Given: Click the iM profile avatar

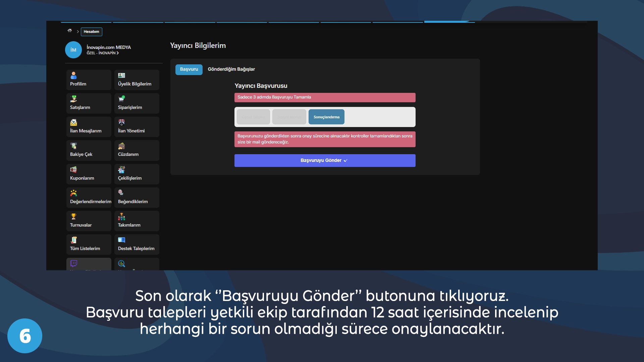Looking at the screenshot, I should click(x=73, y=50).
